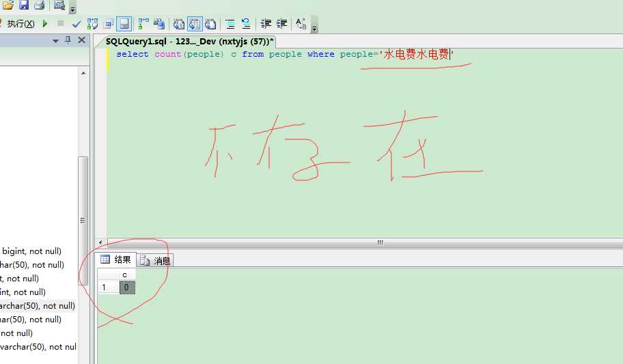Click the 'select' keyword in query
Screen dimensions: 623x364
pos(133,55)
